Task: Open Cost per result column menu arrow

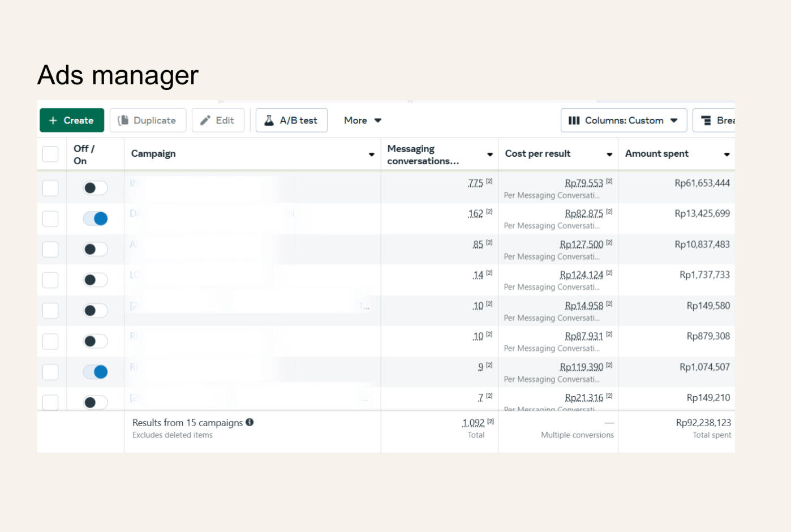Action: (x=609, y=155)
